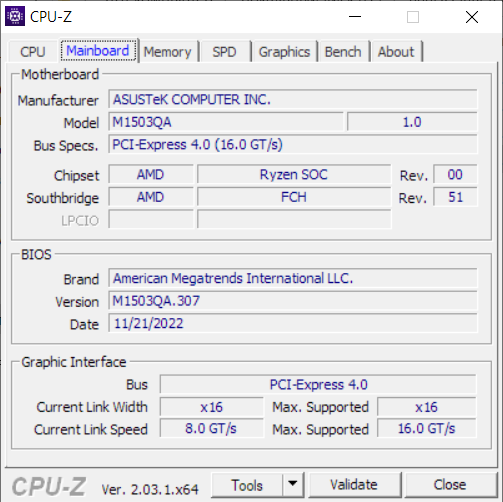Select the Mainboard tab
503x502 pixels.
pyautogui.click(x=98, y=51)
